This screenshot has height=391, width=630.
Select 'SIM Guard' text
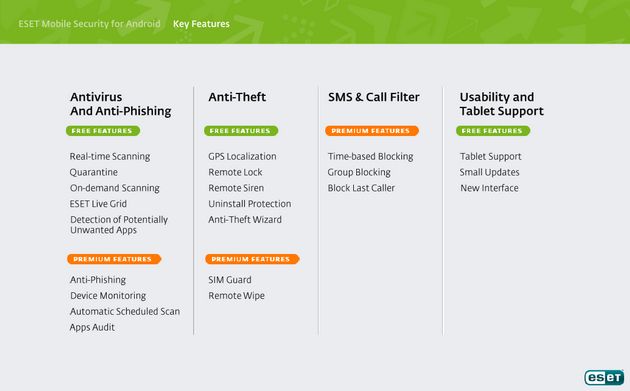[x=229, y=280]
